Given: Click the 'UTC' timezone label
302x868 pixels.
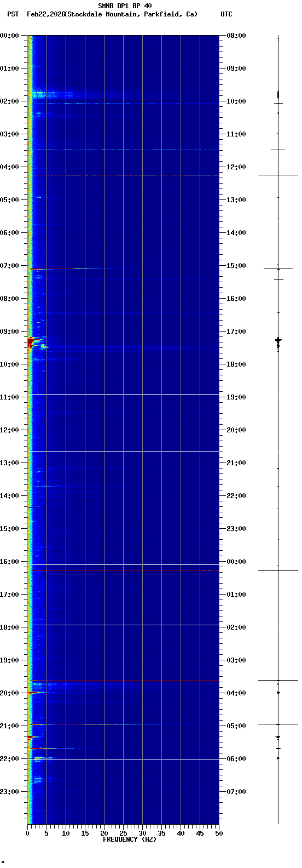Looking at the screenshot, I should coord(226,14).
